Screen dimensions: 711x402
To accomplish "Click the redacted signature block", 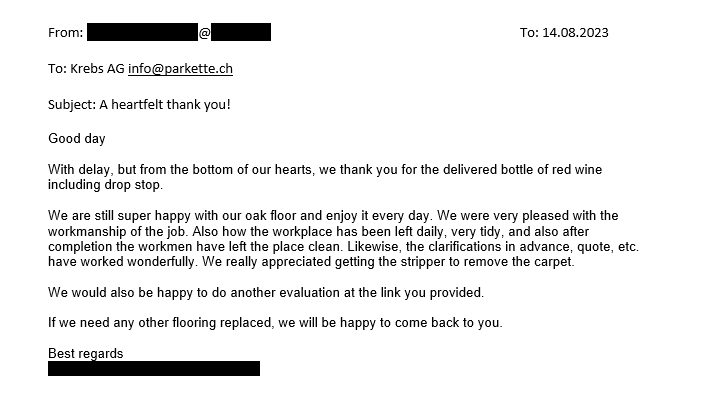I will coord(154,368).
